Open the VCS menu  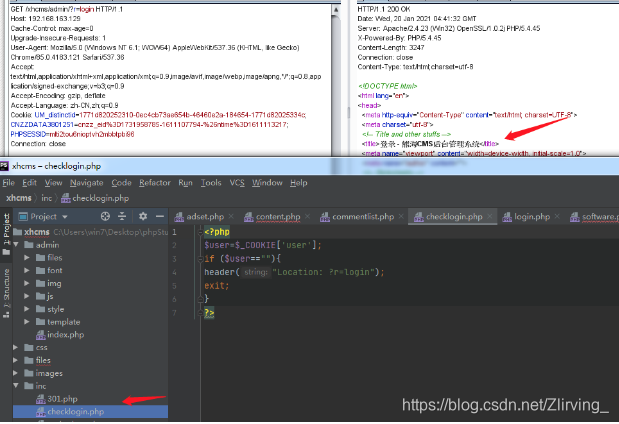(237, 183)
